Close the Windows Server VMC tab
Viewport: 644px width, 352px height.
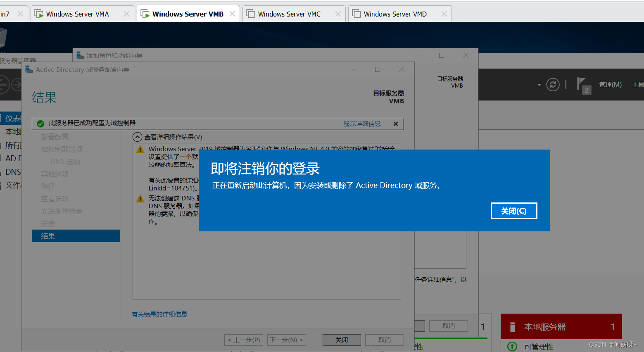coord(338,14)
